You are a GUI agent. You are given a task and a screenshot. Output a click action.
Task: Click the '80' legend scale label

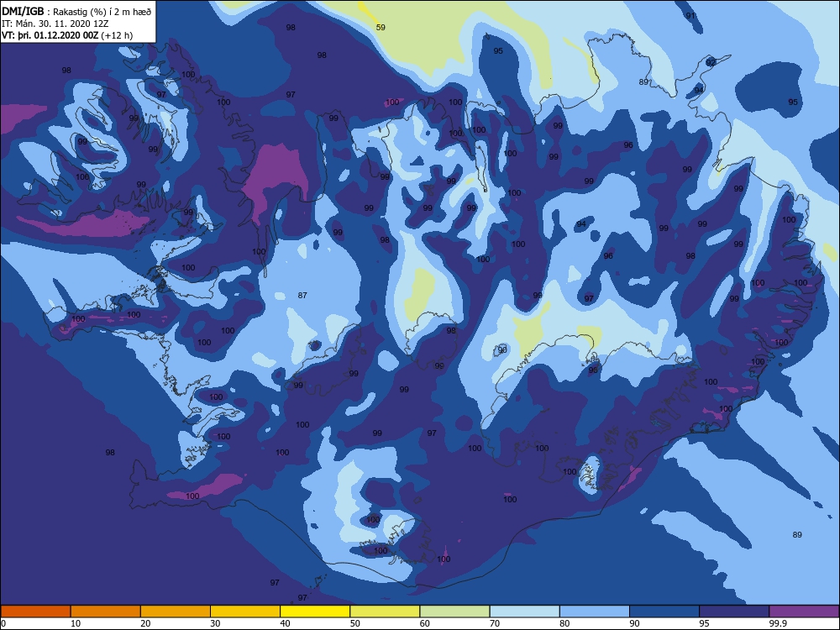pyautogui.click(x=565, y=623)
